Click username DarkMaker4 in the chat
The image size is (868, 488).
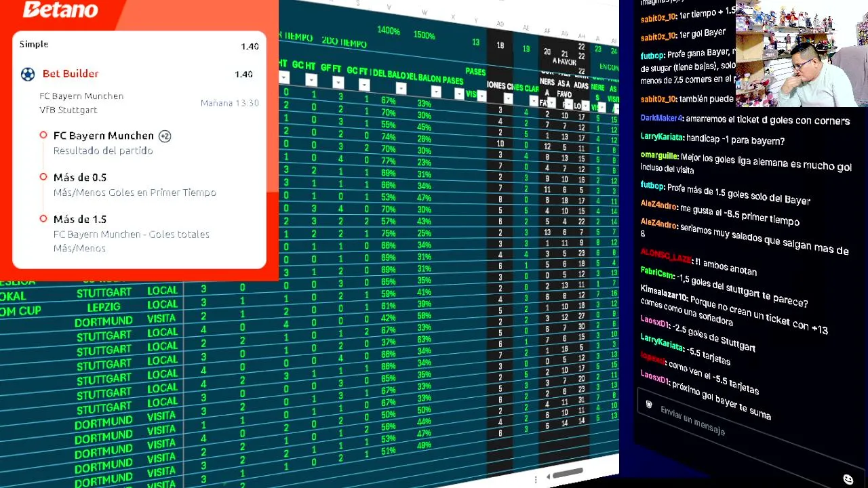point(661,118)
